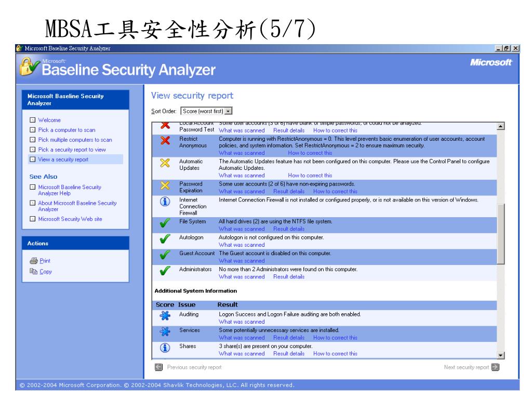Click the Baseline Security Analyzer padlock logo
This screenshot has height=399, width=532.
click(x=29, y=66)
